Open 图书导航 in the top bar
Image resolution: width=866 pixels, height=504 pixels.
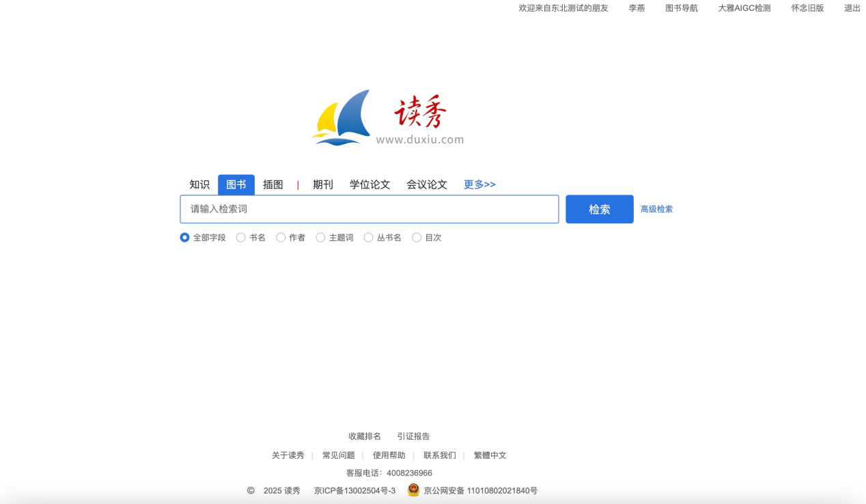(681, 8)
